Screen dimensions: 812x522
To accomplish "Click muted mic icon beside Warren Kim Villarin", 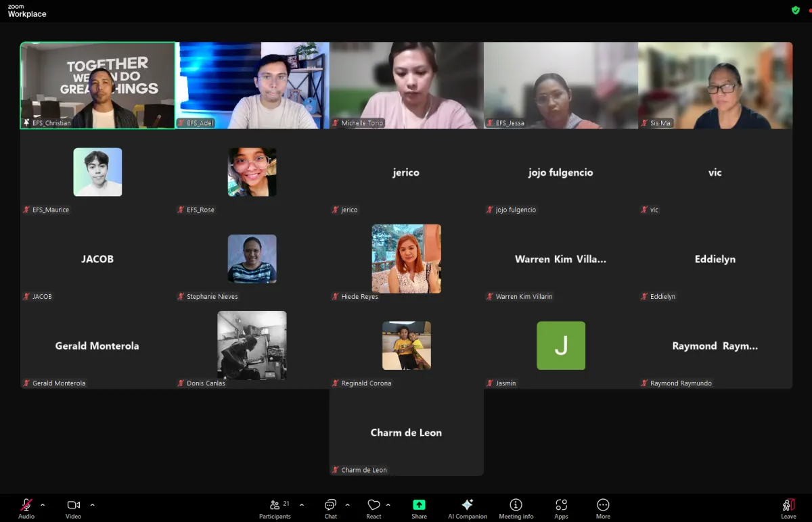I will (x=490, y=296).
